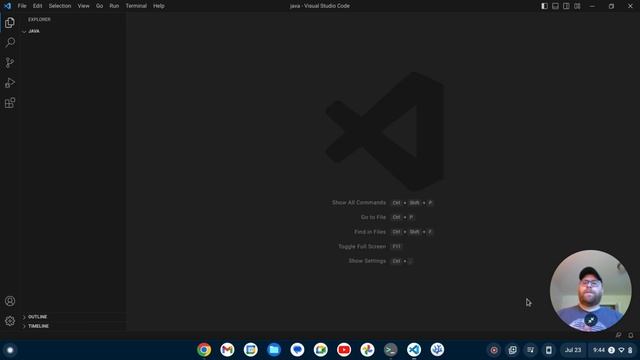Open Customize Layout icon
The image size is (640, 360).
pos(577,6)
